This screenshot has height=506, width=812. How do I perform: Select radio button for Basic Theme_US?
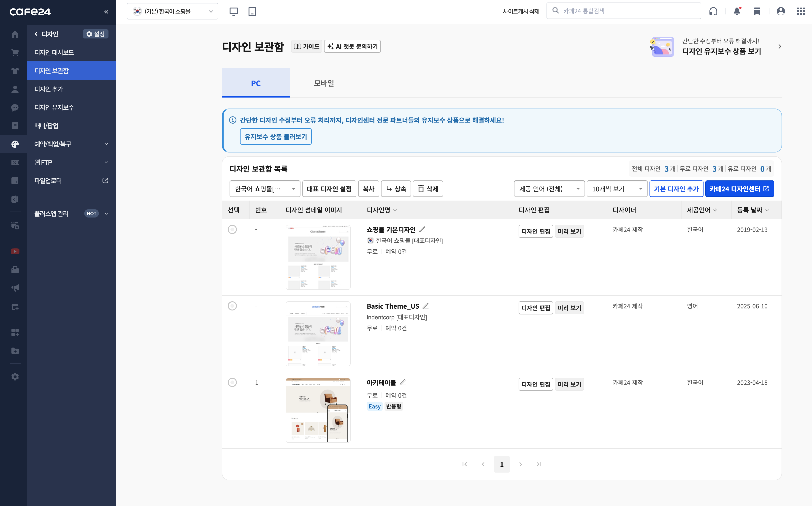[232, 306]
